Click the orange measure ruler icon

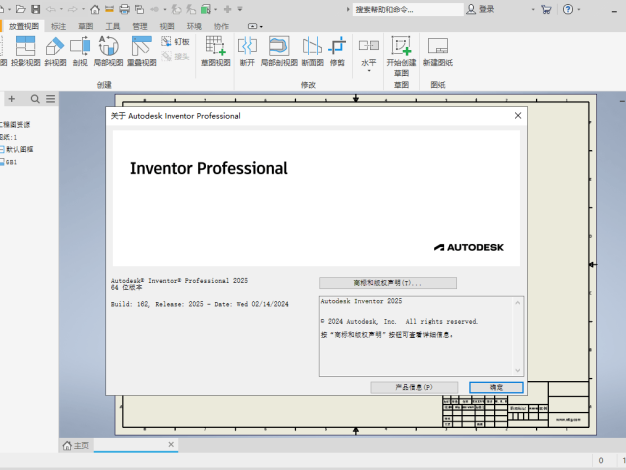pos(109,9)
